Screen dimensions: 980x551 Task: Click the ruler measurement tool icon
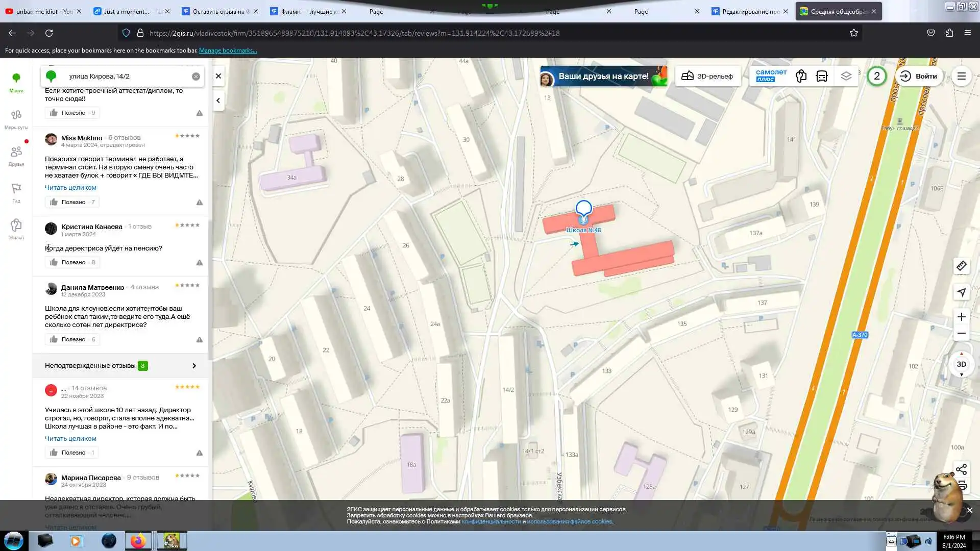pos(961,266)
